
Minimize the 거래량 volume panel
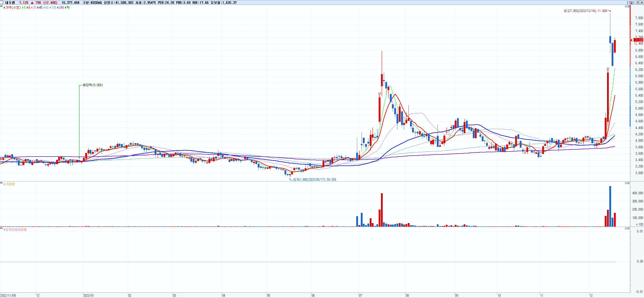coord(626,183)
